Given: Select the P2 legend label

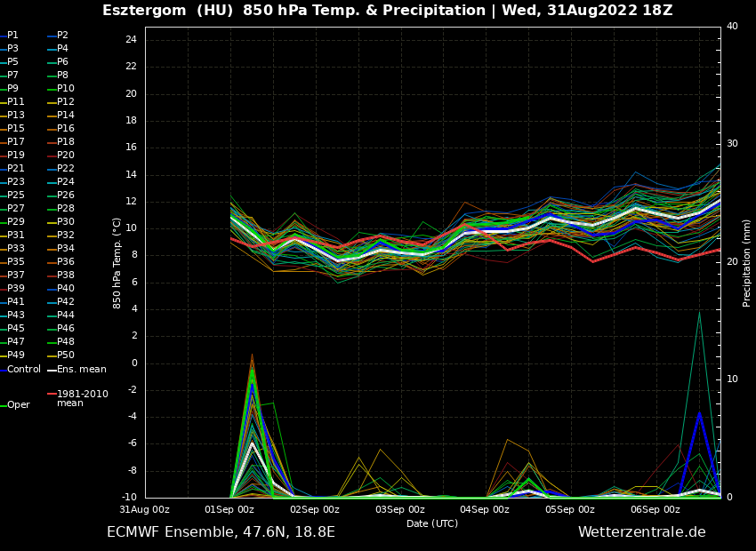Looking at the screenshot, I should coord(62,36).
